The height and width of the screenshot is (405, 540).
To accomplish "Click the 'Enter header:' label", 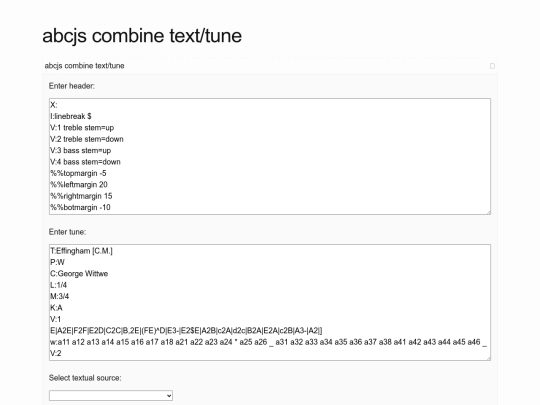I will [72, 86].
